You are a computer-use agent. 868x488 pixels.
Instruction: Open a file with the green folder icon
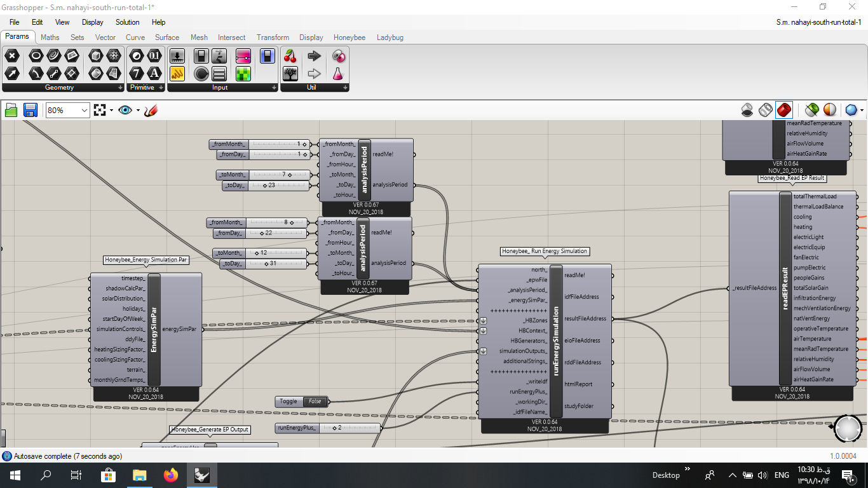(11, 110)
